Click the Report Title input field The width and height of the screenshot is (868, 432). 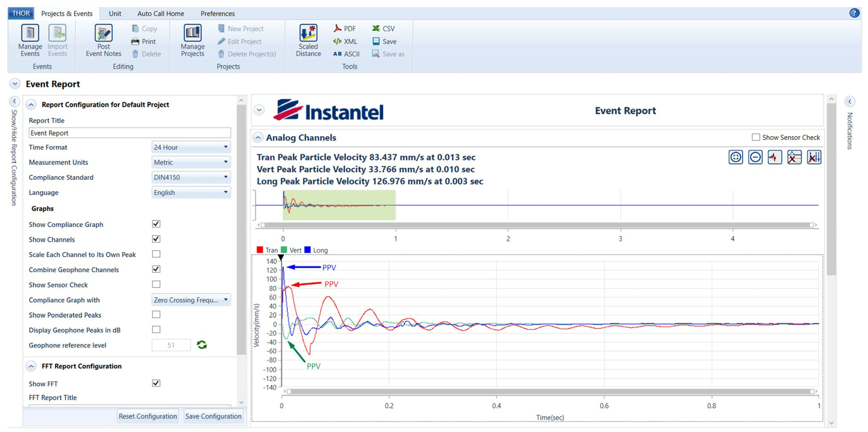tap(130, 133)
